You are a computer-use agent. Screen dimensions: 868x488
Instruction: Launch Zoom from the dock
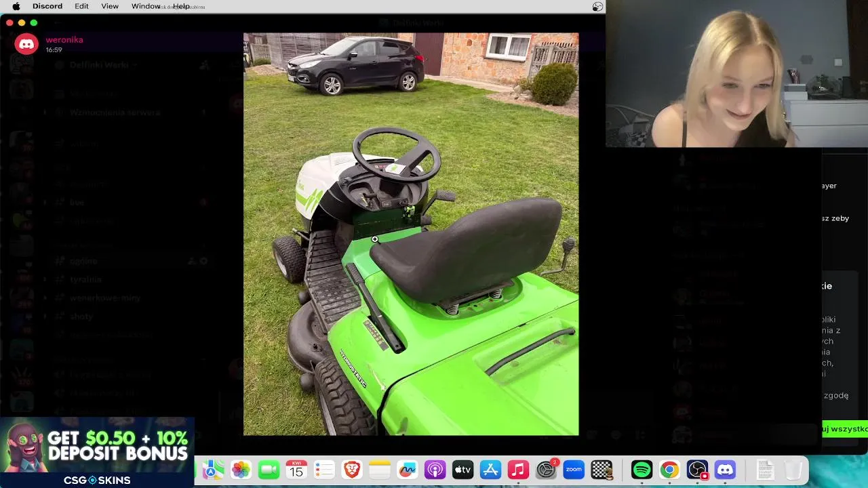574,470
